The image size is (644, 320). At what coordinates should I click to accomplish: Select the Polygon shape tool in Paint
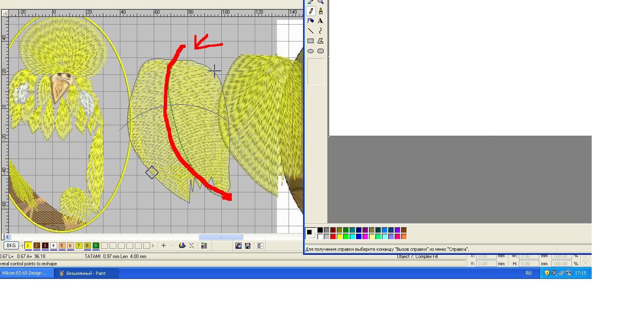(x=320, y=41)
